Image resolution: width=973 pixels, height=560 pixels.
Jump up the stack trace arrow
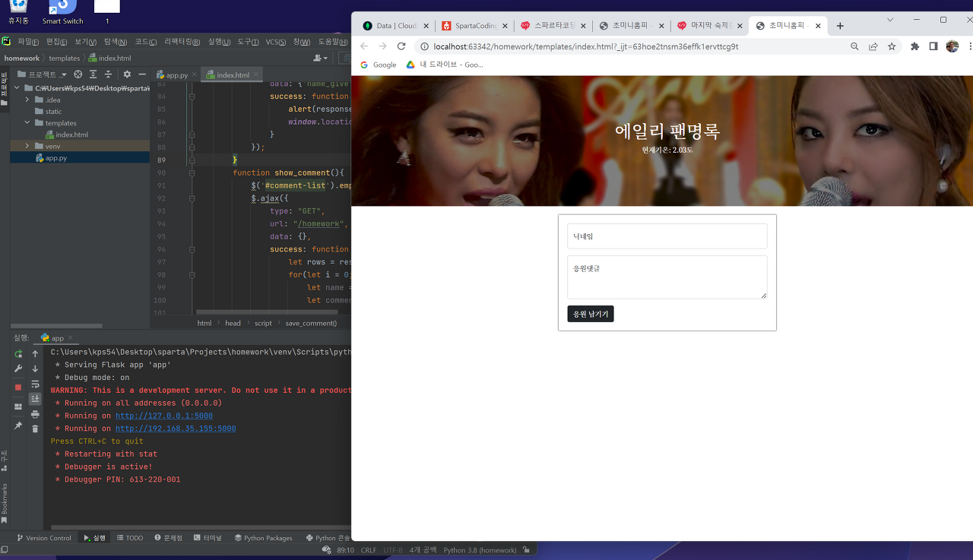pos(35,354)
